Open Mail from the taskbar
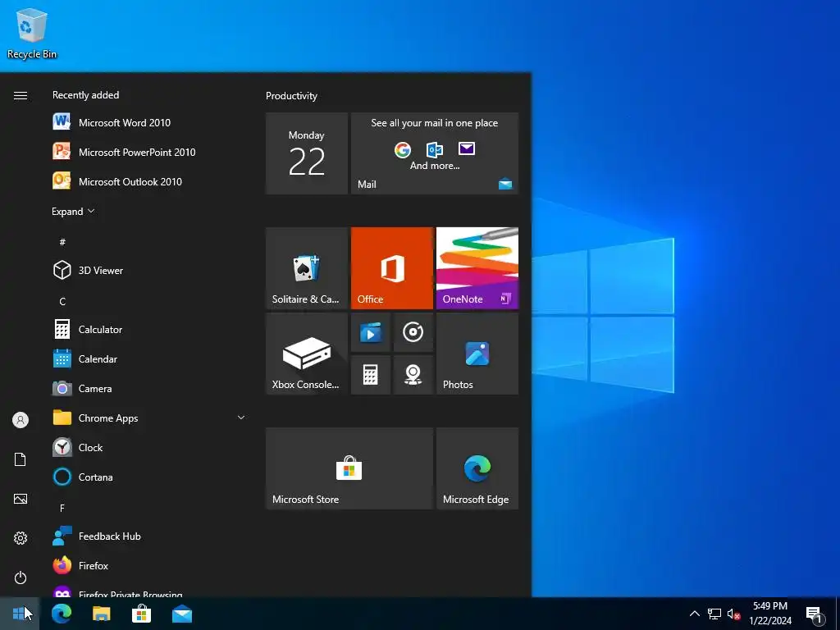840x630 pixels. tap(181, 614)
